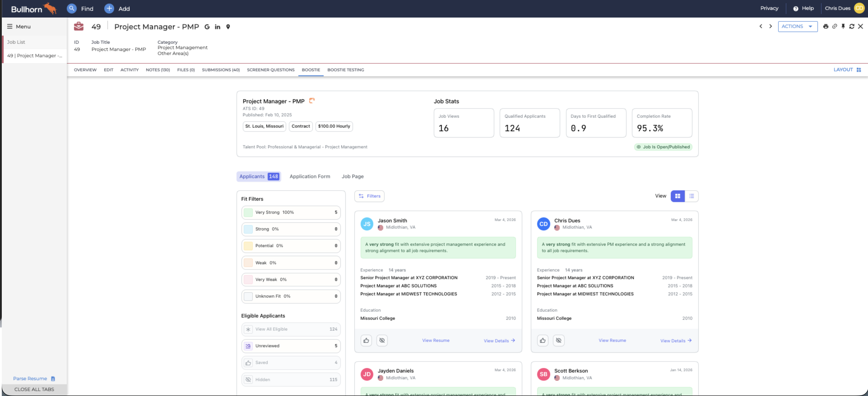Switch to the Submissions (40) tab
The image size is (868, 396).
(221, 70)
